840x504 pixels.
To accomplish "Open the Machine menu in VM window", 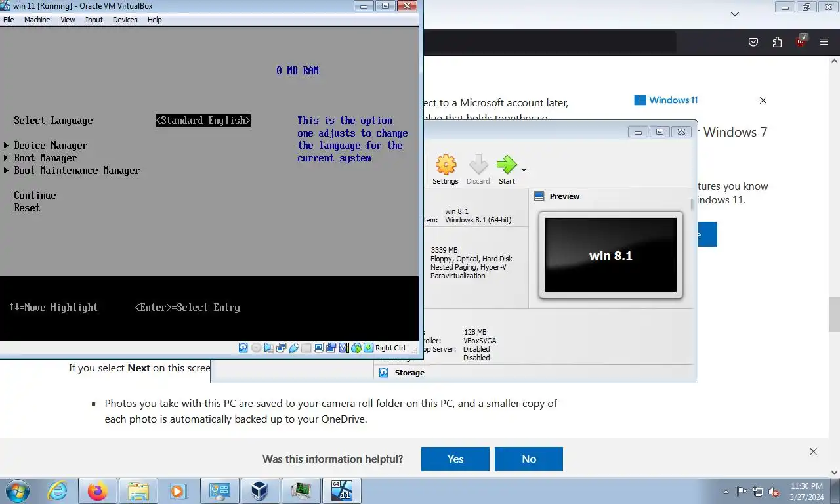I will click(37, 20).
